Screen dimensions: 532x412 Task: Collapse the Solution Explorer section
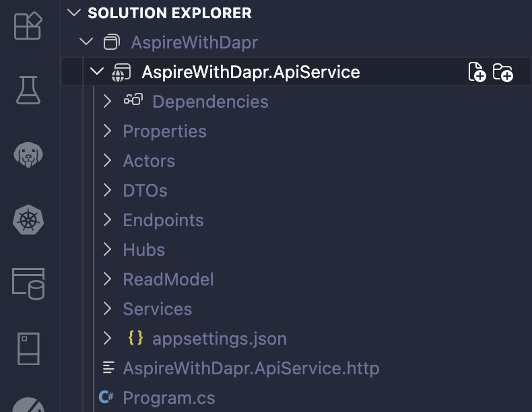pos(75,13)
